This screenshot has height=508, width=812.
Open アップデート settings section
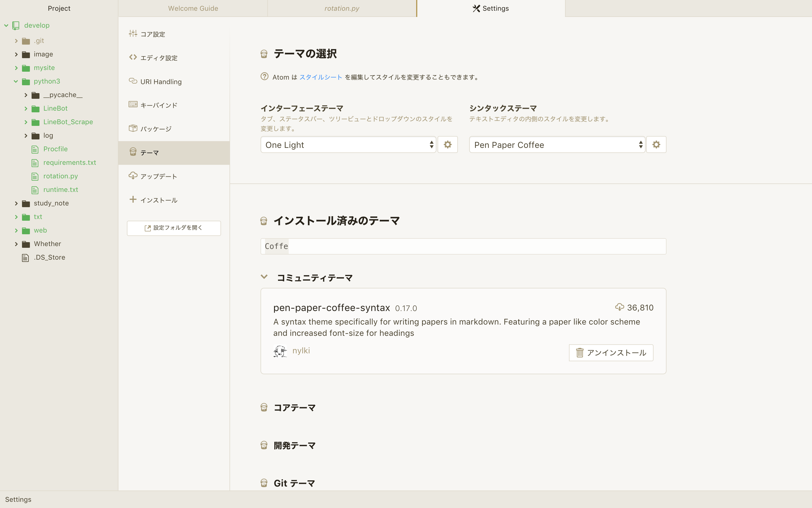(174, 176)
